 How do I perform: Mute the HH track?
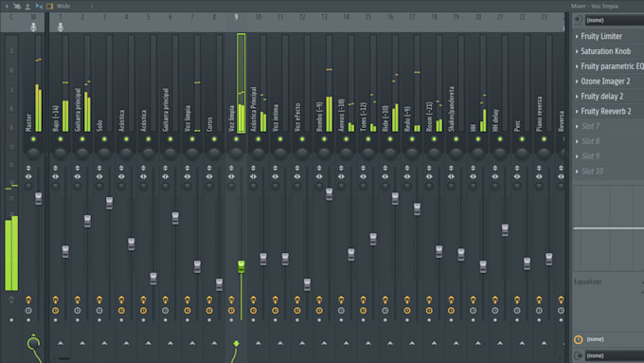point(478,139)
